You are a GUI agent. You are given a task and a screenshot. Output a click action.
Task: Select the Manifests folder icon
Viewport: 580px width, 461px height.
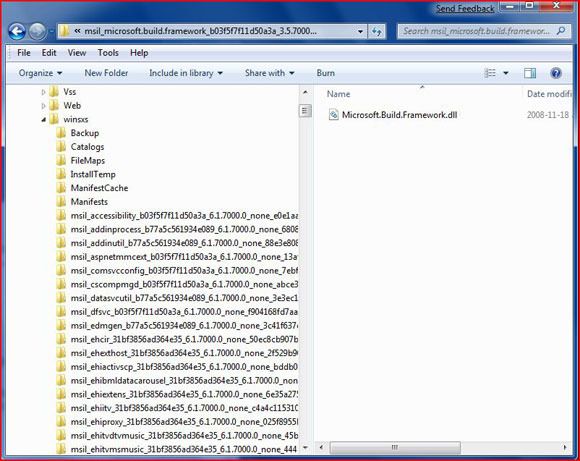pyautogui.click(x=61, y=202)
